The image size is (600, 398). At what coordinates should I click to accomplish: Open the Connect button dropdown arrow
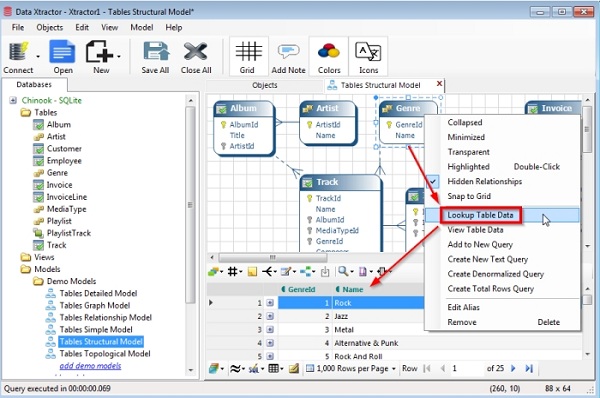point(38,57)
